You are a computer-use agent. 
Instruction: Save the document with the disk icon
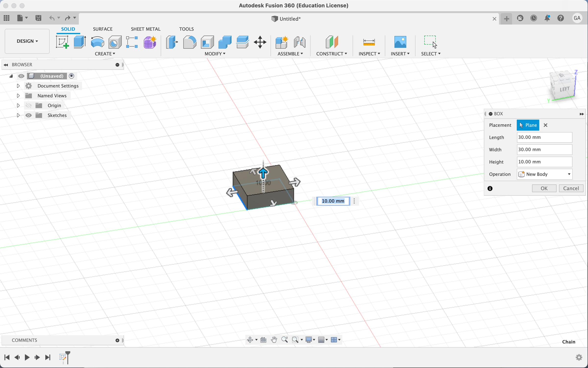(x=38, y=18)
